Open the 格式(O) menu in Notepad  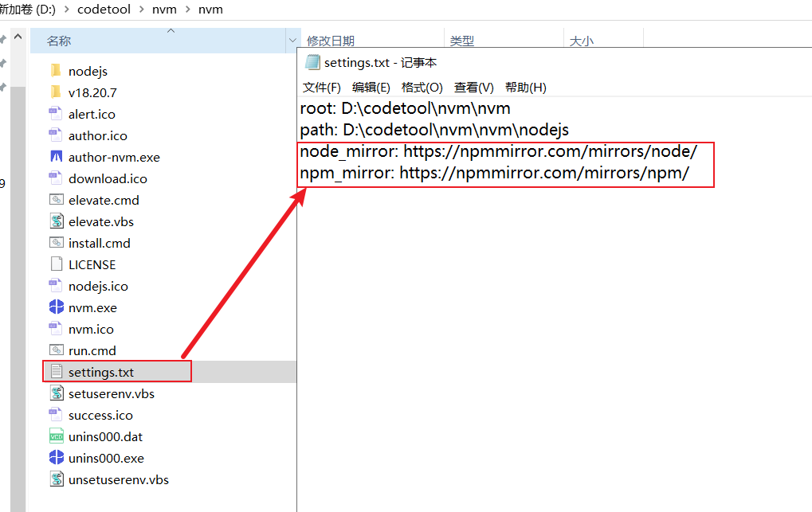click(422, 88)
